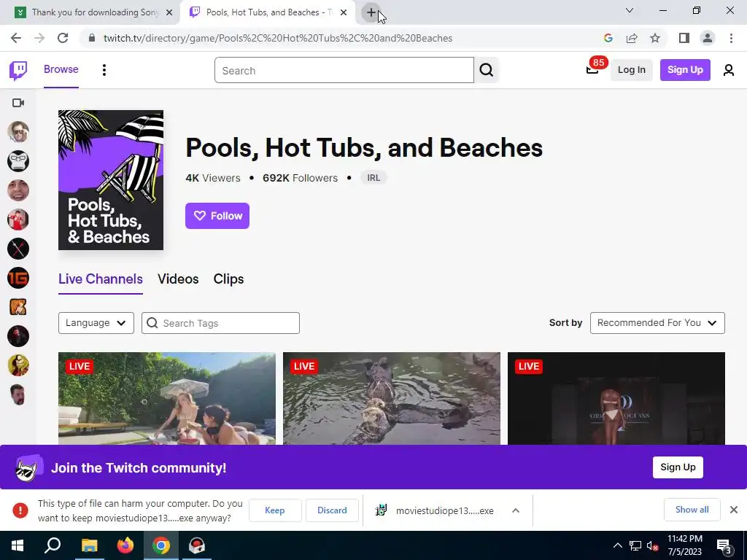747x560 pixels.
Task: Open the 1G logo channel in sidebar
Action: (18, 278)
